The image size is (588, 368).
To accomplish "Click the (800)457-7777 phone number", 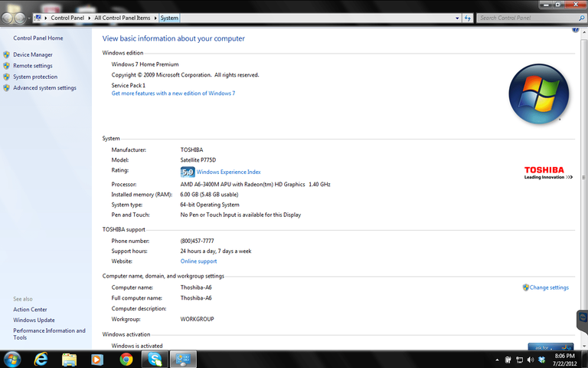I will tap(197, 241).
